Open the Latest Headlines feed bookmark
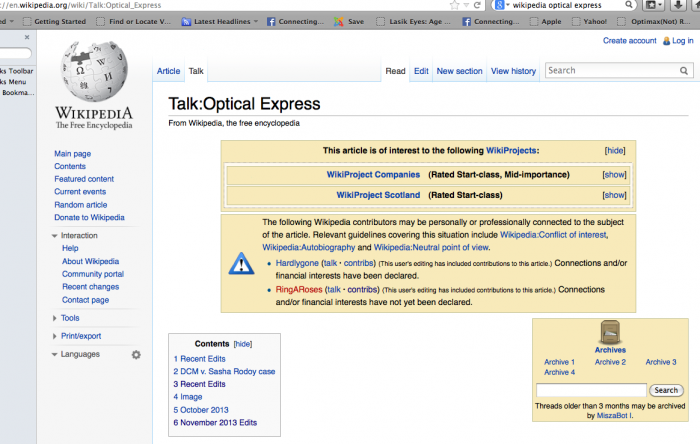Image resolution: width=700 pixels, height=444 pixels. (216, 21)
